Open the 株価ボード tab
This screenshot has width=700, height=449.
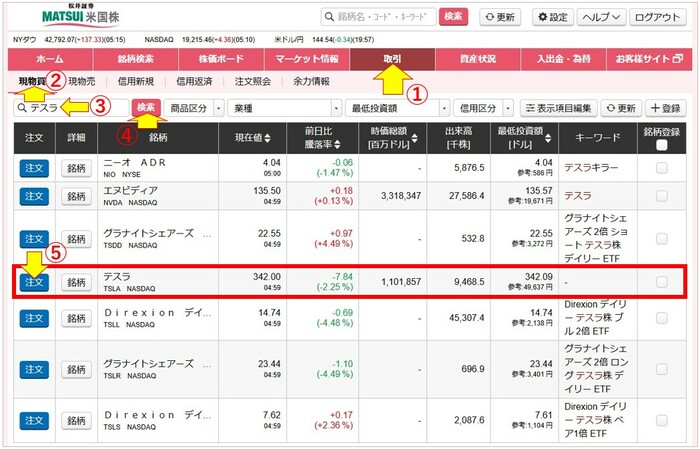[221, 59]
